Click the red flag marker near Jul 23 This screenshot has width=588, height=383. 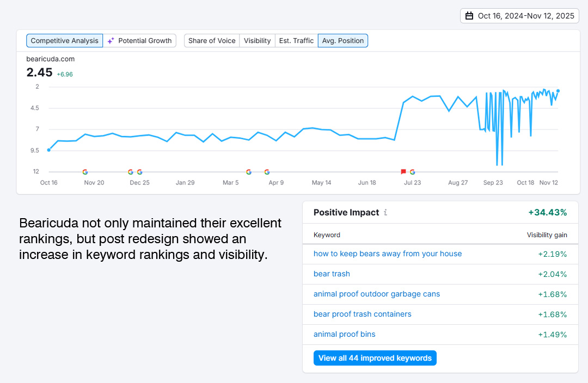tap(403, 171)
